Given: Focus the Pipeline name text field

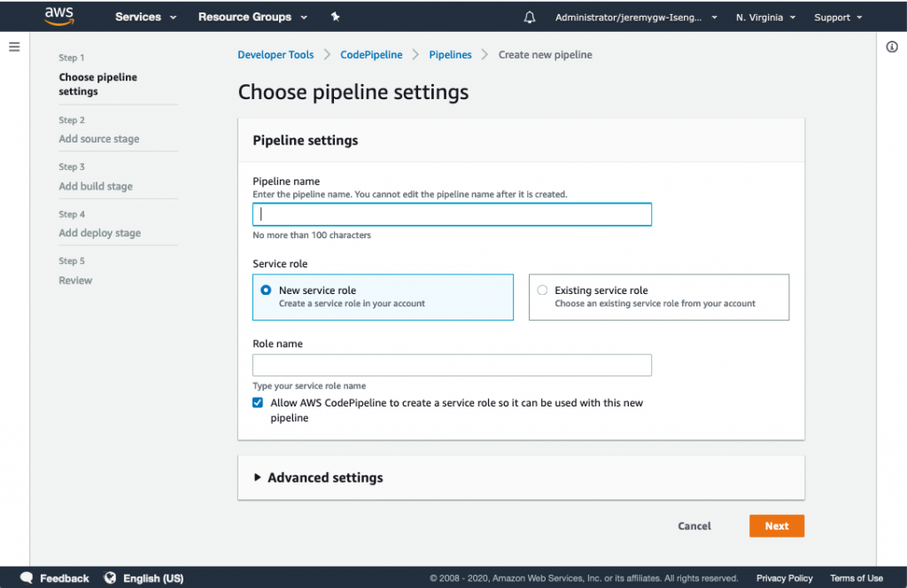Looking at the screenshot, I should [452, 214].
